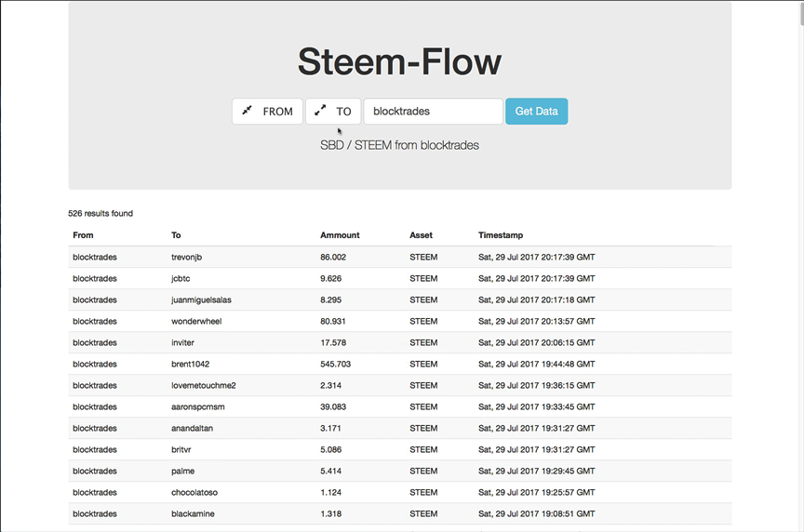Viewport: 804px width, 532px height.
Task: Click timestamp 19:25:57 GMT
Action: (x=536, y=492)
